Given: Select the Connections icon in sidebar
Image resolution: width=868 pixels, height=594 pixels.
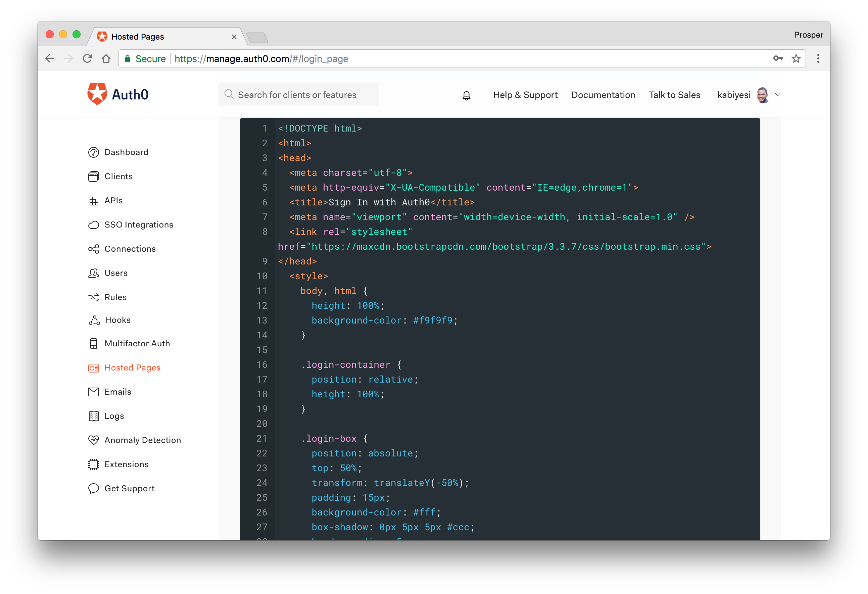Looking at the screenshot, I should tap(93, 249).
